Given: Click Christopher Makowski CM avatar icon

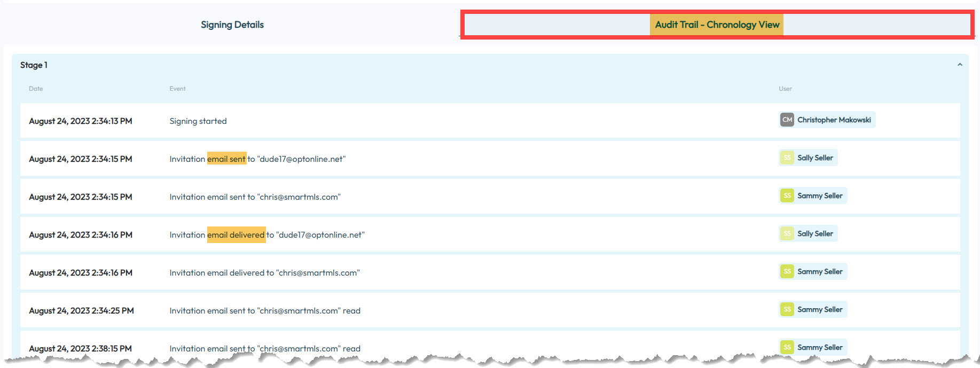Looking at the screenshot, I should click(787, 120).
